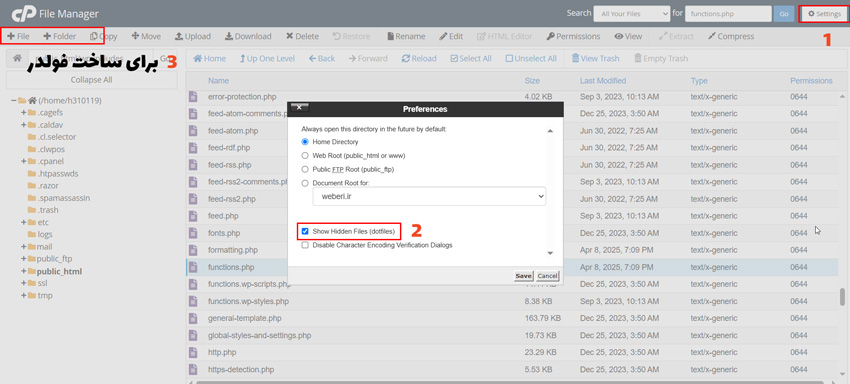The image size is (850, 384).
Task: Create a new Folder from toolbar
Action: pos(60,36)
